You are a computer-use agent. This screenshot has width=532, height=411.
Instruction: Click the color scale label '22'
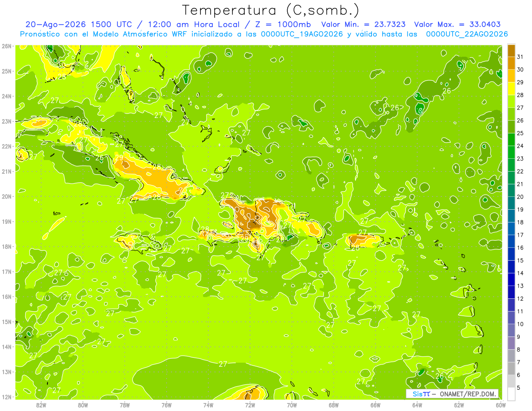click(x=520, y=171)
